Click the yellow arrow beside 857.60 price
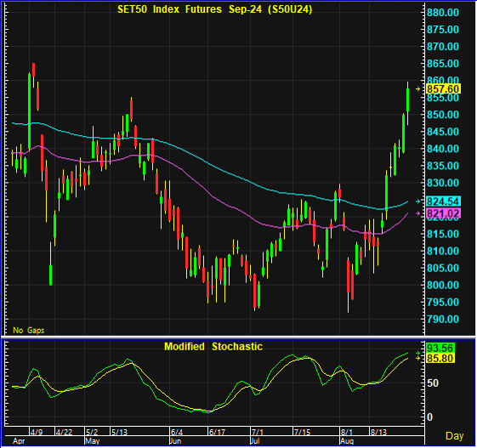Viewport: 477px width, 448px height. pyautogui.click(x=418, y=88)
